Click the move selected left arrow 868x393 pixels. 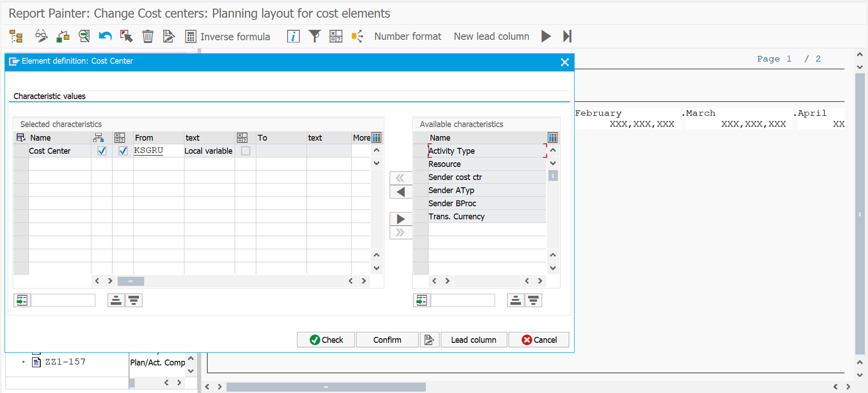tap(400, 192)
